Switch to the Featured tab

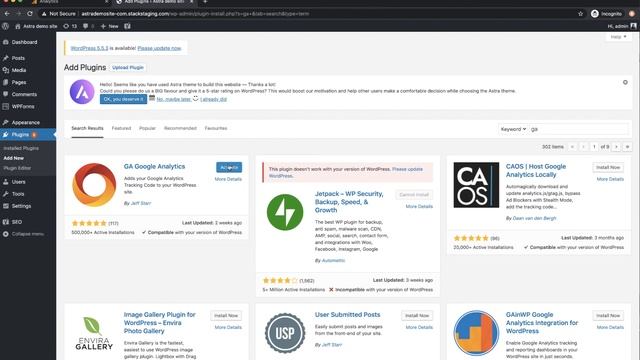(x=121, y=128)
